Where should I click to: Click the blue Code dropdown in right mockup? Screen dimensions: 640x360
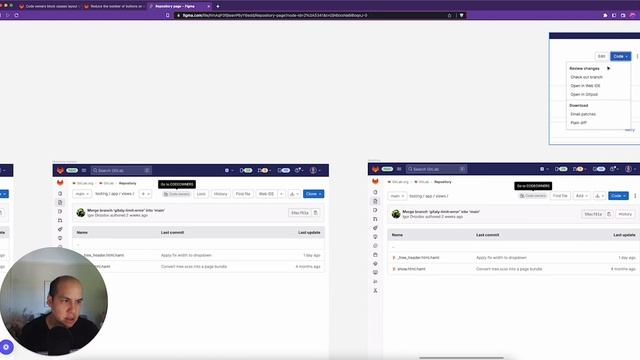[x=618, y=196]
